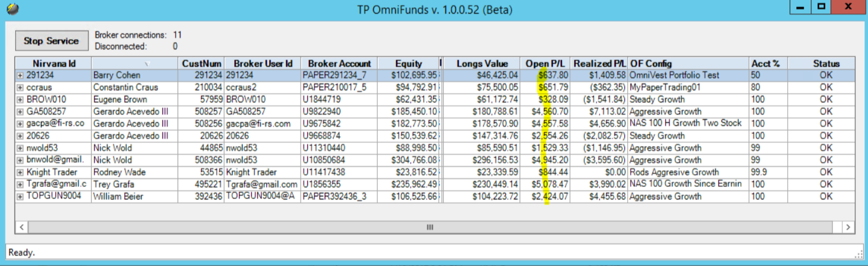Click the Ready status bar text
The height and width of the screenshot is (266, 868).
coord(21,252)
